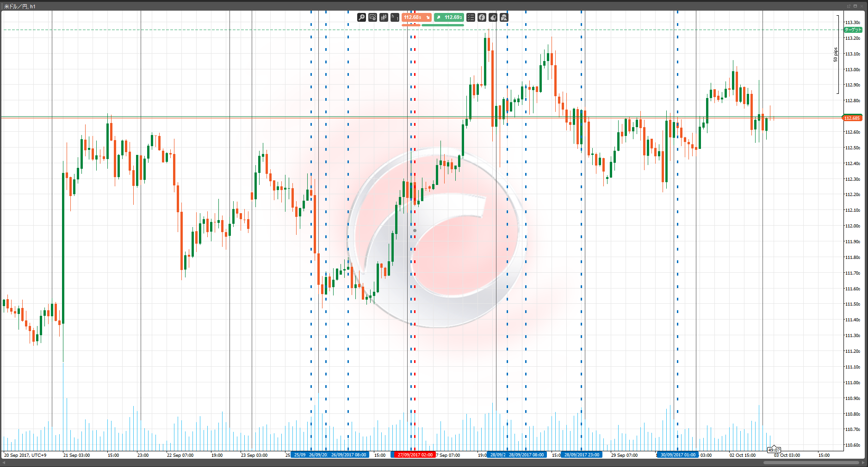
Task: Click the 111.00 price axis label
Action: (853, 383)
